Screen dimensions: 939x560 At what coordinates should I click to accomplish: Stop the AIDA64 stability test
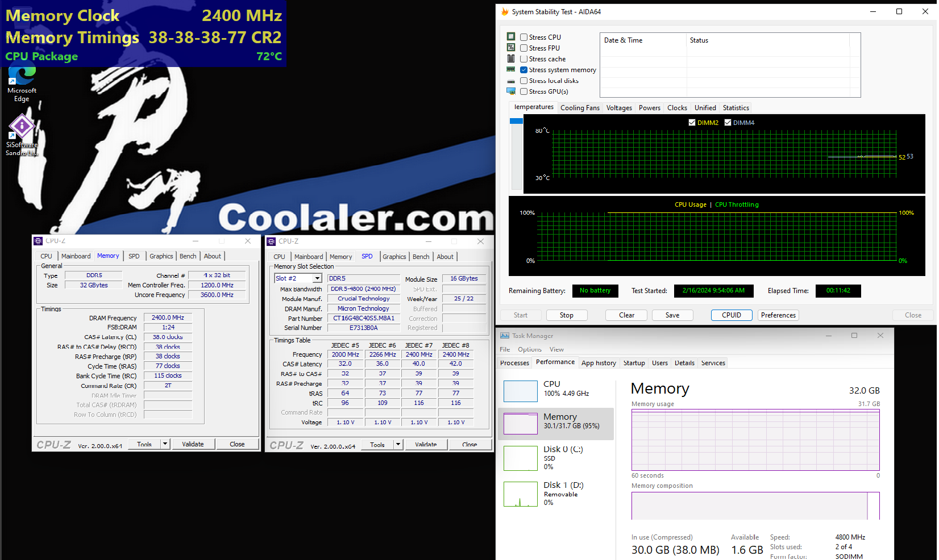pos(567,315)
